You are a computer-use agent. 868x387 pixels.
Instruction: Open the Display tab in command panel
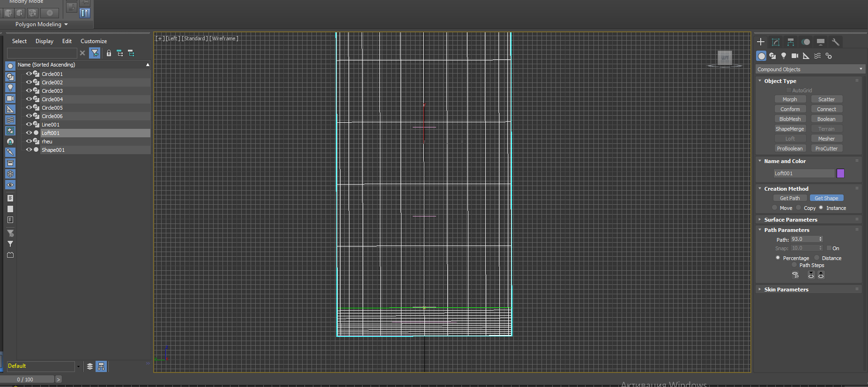821,42
